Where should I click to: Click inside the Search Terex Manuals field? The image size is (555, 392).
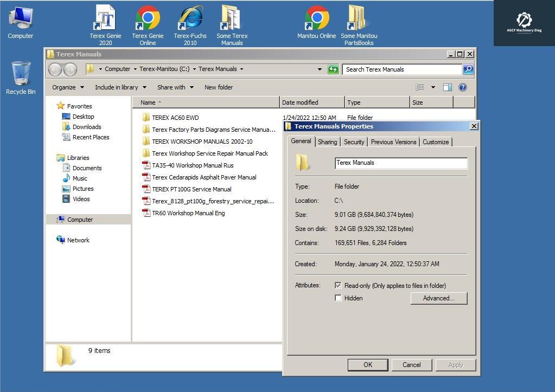[x=401, y=69]
